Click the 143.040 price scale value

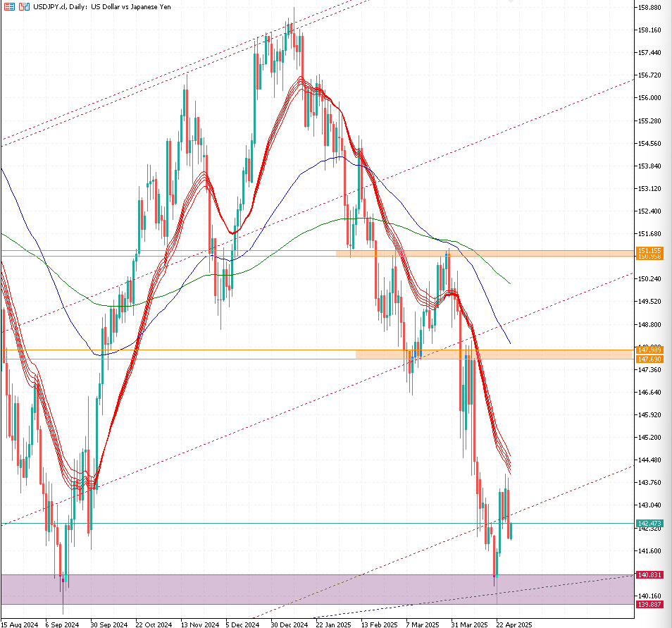(649, 505)
